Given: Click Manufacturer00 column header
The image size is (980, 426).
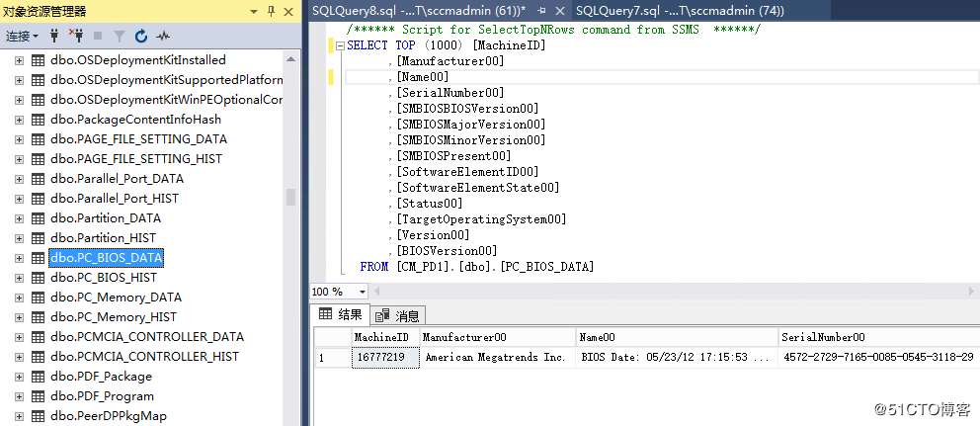Looking at the screenshot, I should 498,337.
